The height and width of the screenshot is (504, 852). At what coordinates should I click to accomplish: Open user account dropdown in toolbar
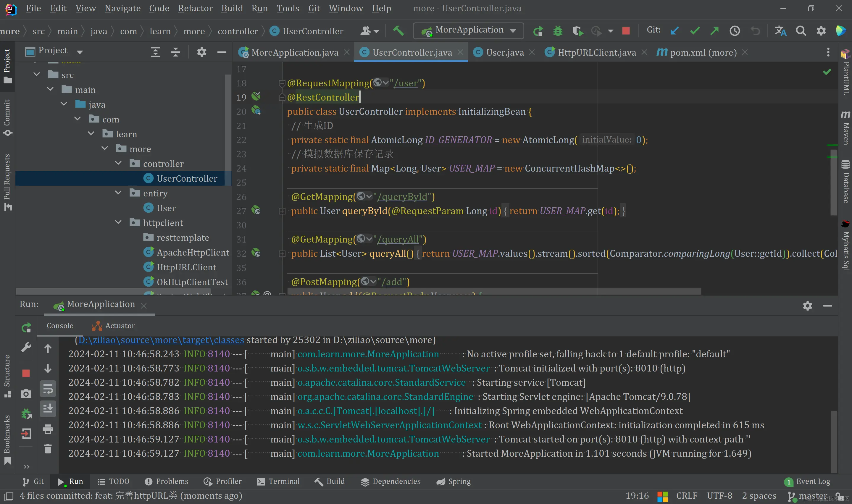tap(369, 31)
